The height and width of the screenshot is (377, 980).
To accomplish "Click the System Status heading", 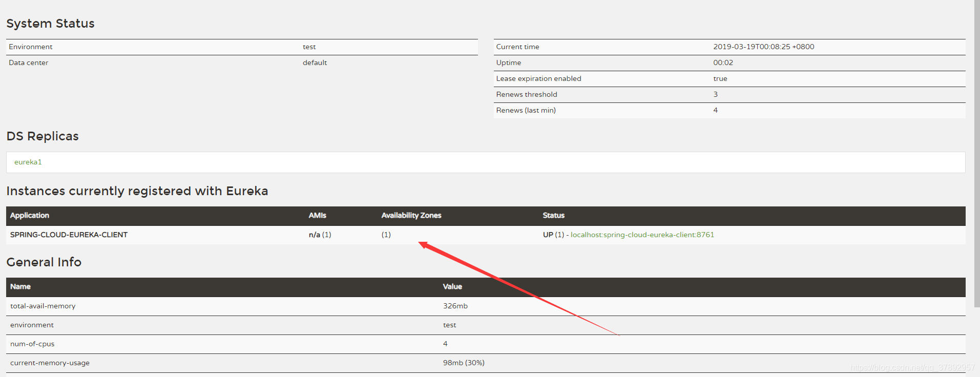I will pos(50,24).
